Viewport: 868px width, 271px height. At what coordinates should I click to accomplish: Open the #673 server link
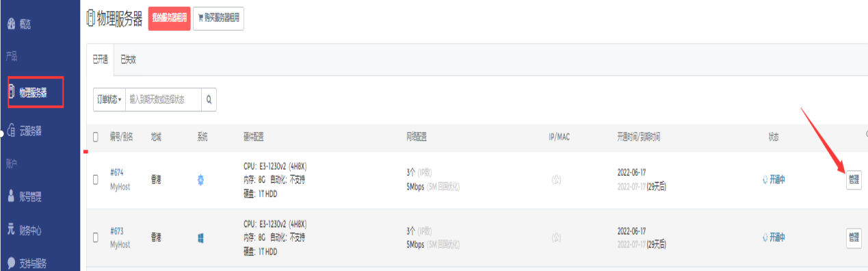(116, 231)
